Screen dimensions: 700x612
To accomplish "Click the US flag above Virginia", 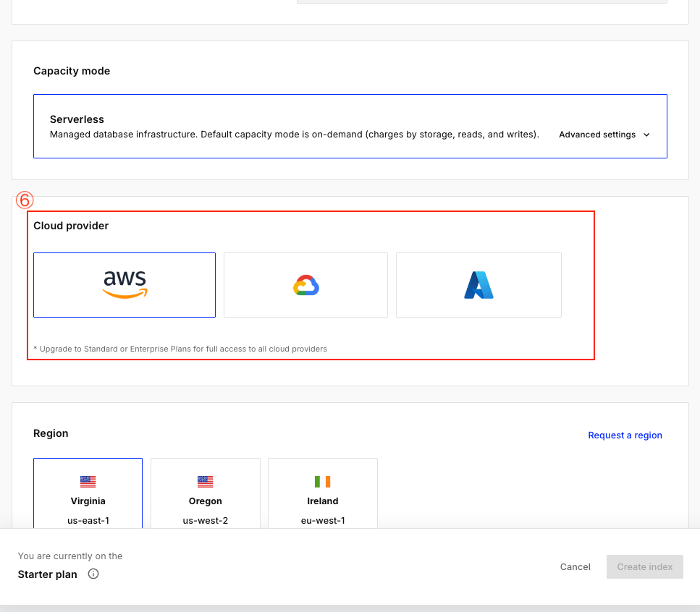I will pos(88,482).
